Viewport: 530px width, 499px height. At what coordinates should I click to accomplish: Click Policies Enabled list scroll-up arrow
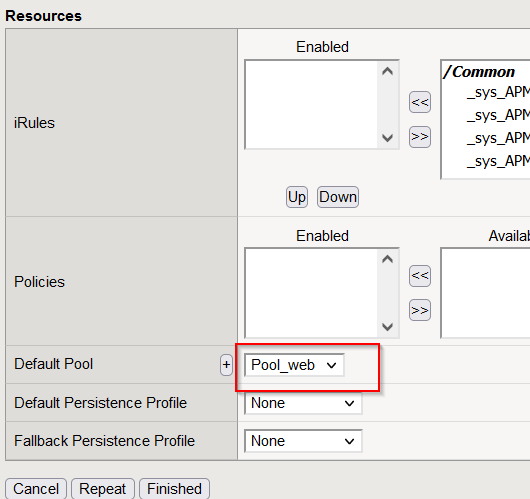click(x=387, y=259)
